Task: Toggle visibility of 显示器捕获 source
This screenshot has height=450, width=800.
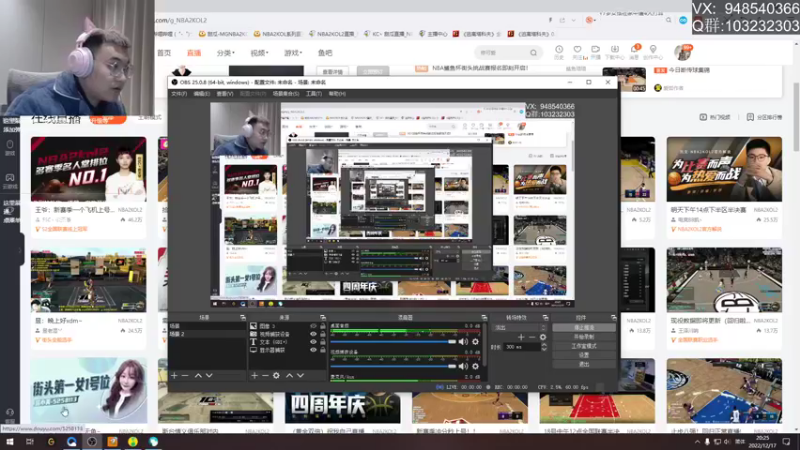Action: 313,351
